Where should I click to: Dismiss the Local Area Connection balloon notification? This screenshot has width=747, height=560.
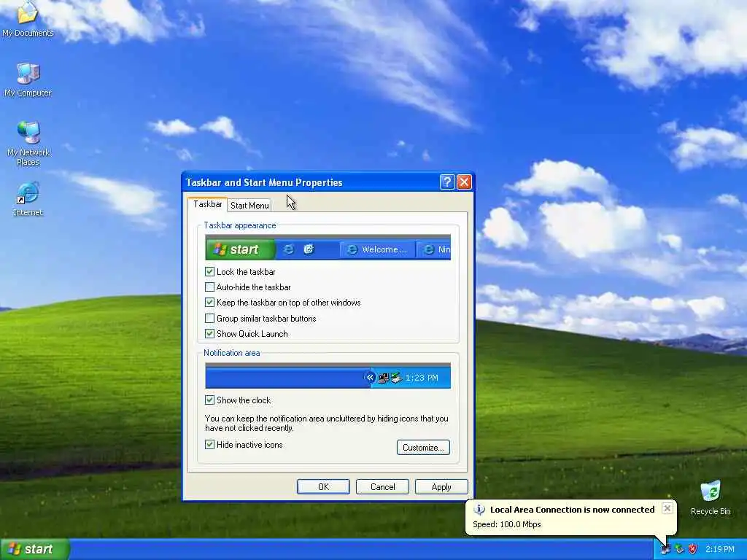(x=667, y=508)
